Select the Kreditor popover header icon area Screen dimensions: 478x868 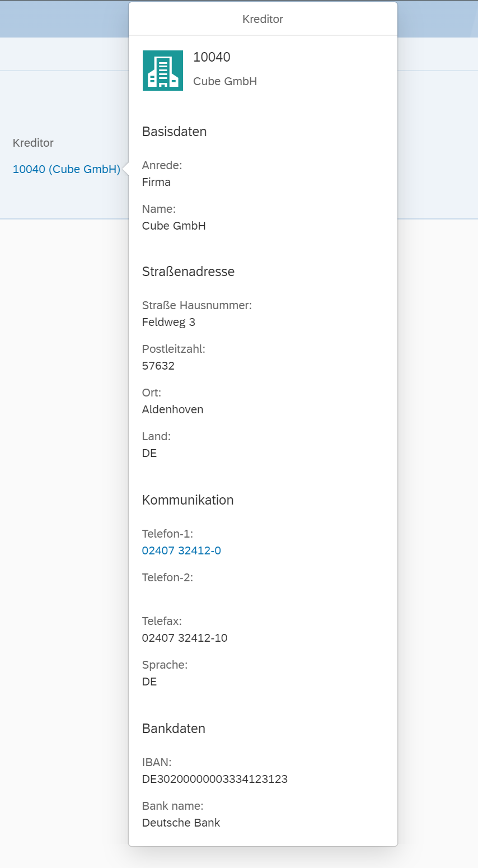pyautogui.click(x=163, y=69)
